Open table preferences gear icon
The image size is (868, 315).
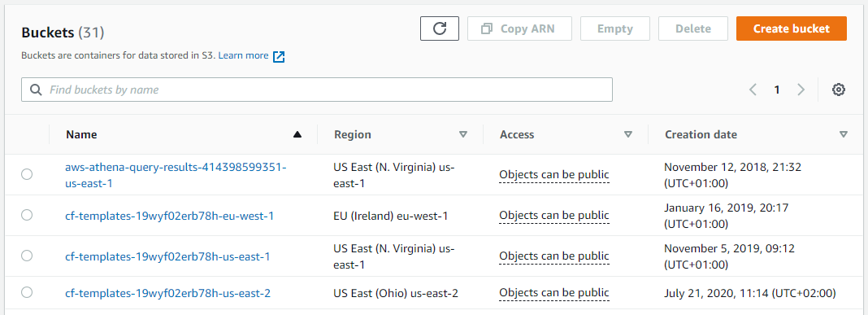click(x=839, y=90)
